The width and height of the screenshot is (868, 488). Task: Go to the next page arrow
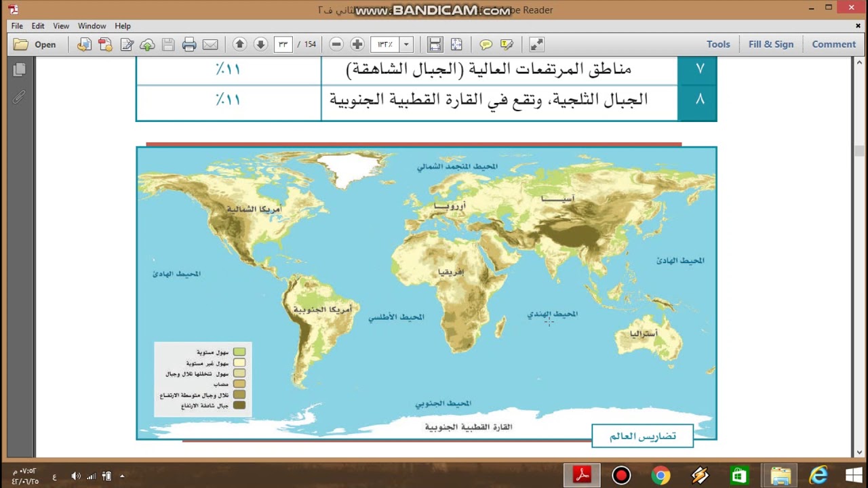[260, 45]
